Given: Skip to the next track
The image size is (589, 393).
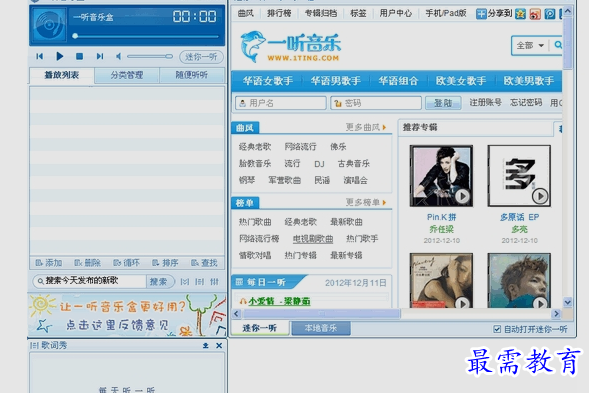Looking at the screenshot, I should (x=100, y=56).
